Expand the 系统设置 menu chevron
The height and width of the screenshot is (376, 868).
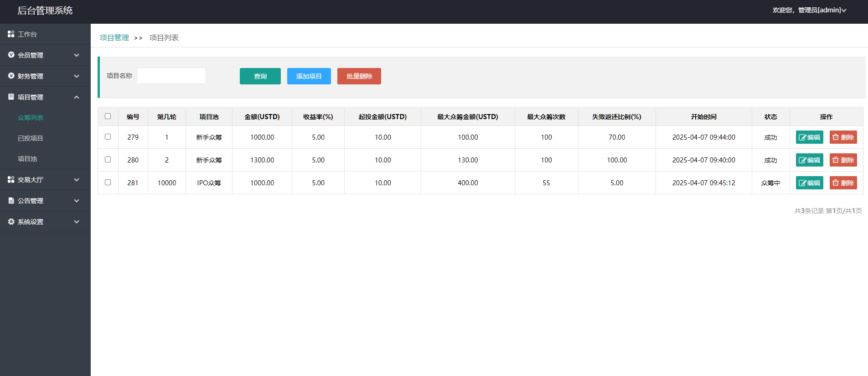coord(77,222)
